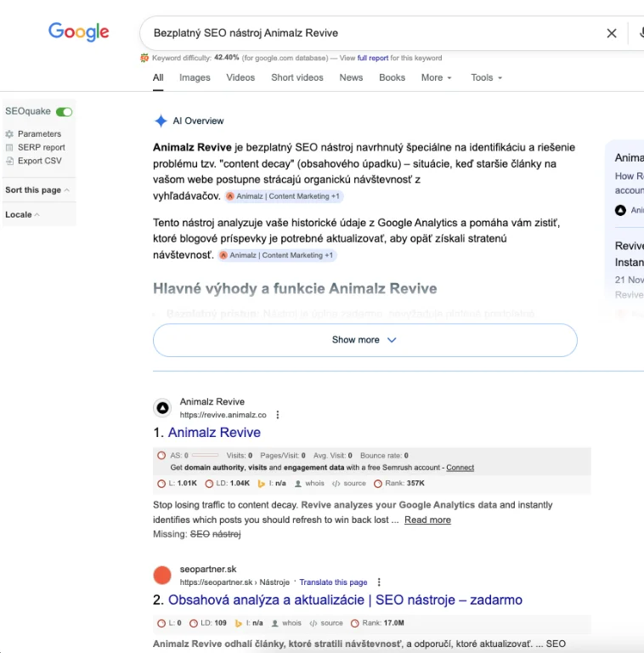The image size is (644, 653).
Task: Switch to the News tab
Action: tap(351, 77)
